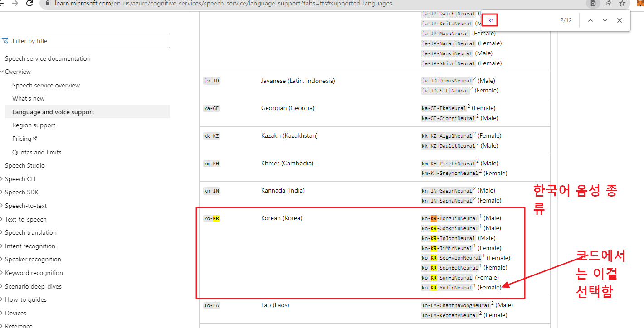Click the 'Kannada (India)' cell
The width and height of the screenshot is (644, 328).
[x=283, y=191]
